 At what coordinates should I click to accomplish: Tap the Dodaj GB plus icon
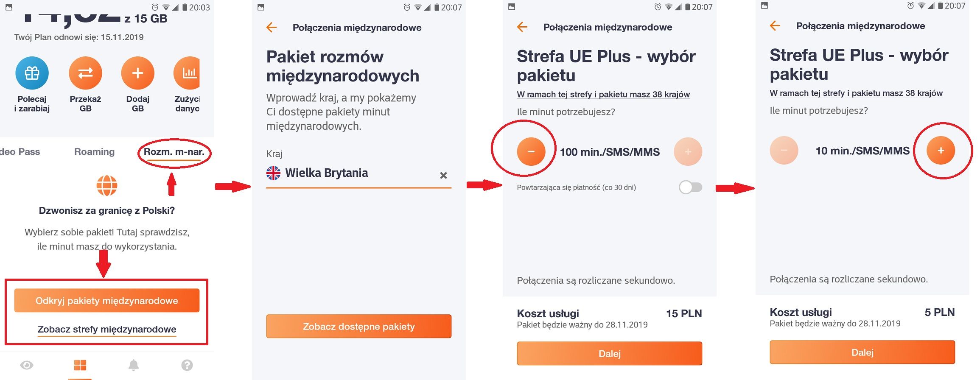point(137,73)
